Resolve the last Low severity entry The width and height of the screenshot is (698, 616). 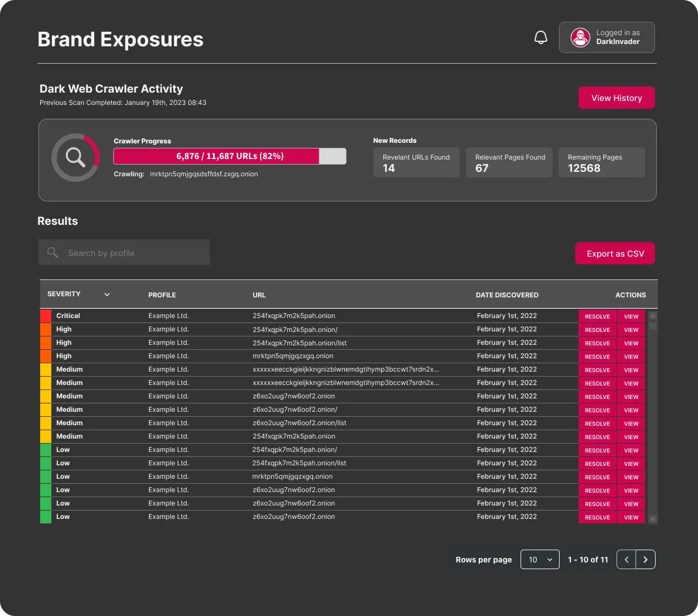point(597,517)
